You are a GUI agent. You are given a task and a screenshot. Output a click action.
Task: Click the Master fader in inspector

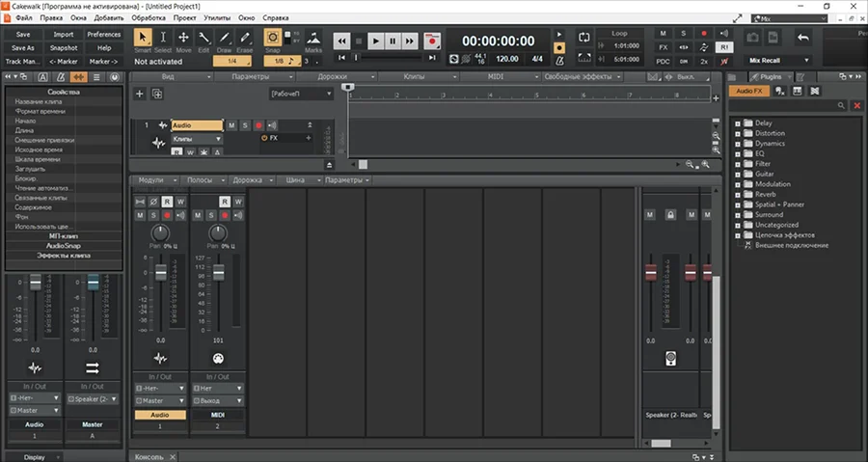point(93,282)
